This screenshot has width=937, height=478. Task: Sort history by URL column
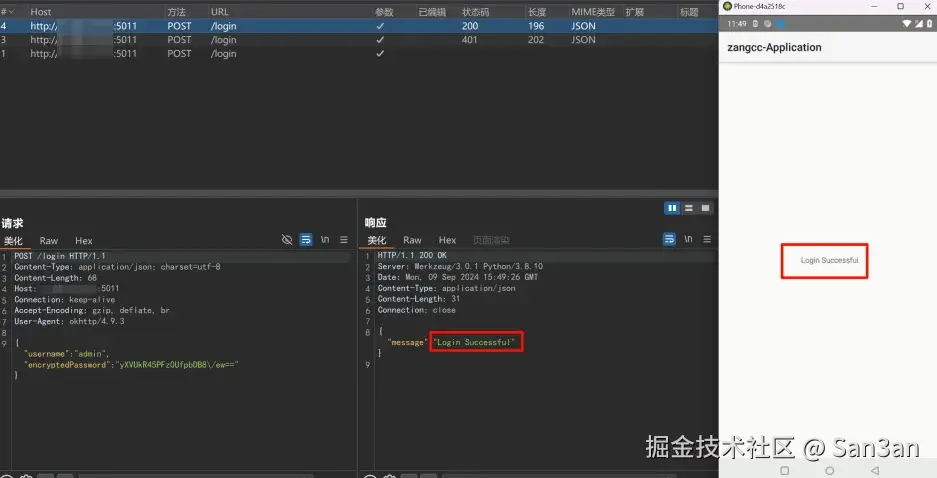(x=219, y=11)
